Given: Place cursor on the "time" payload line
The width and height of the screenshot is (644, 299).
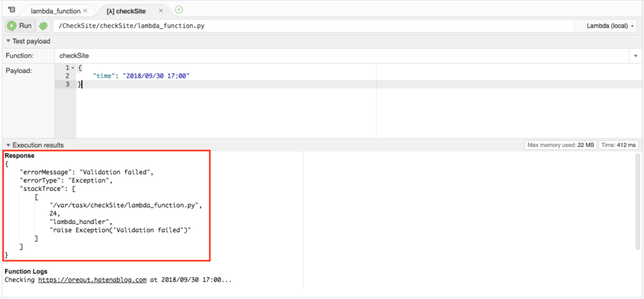Looking at the screenshot, I should (x=142, y=76).
